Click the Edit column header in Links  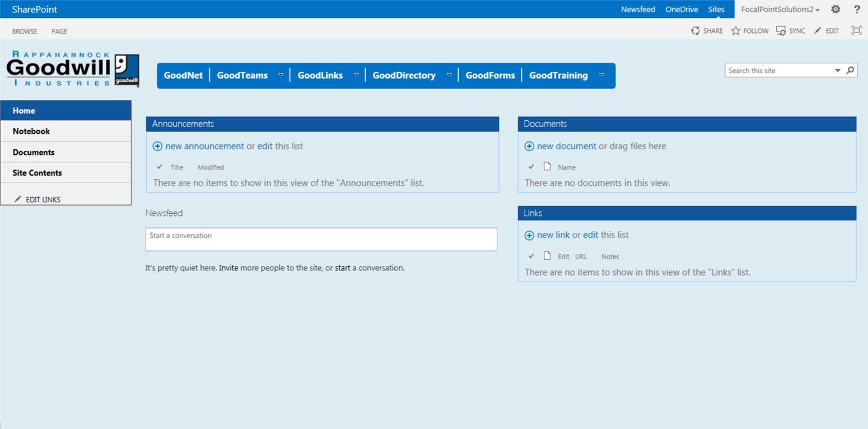click(563, 257)
